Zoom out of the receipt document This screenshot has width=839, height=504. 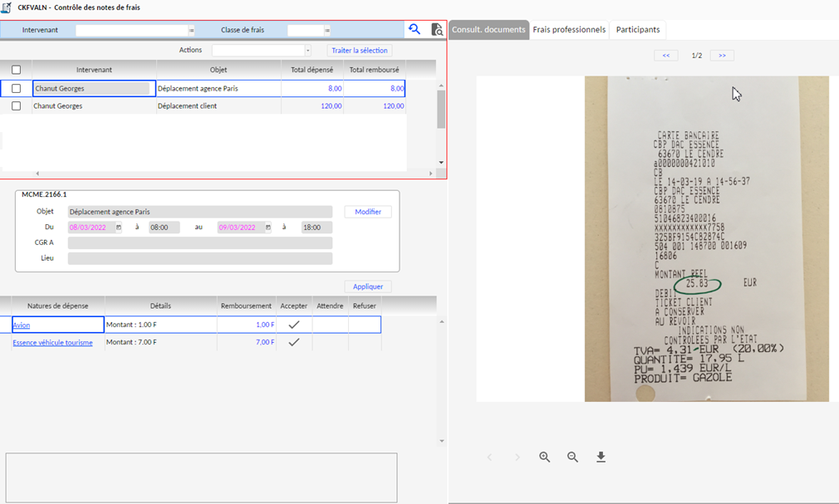pos(572,458)
